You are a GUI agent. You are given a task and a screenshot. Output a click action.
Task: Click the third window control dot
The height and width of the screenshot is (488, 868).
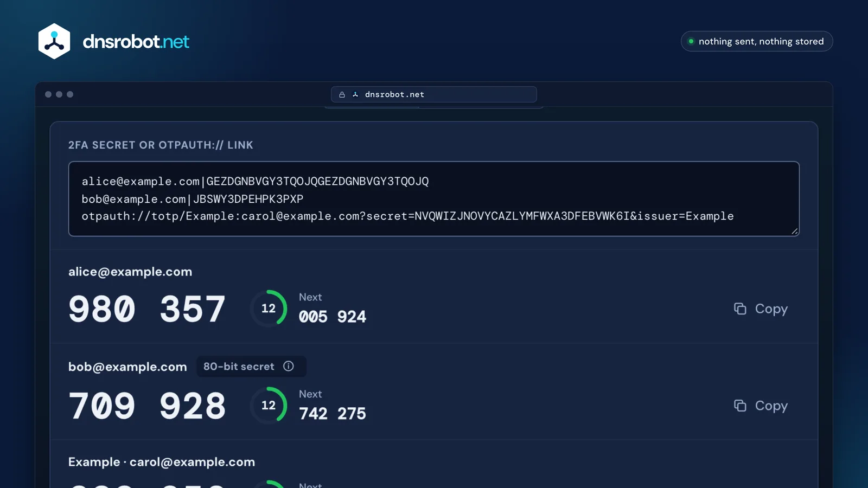coord(70,94)
